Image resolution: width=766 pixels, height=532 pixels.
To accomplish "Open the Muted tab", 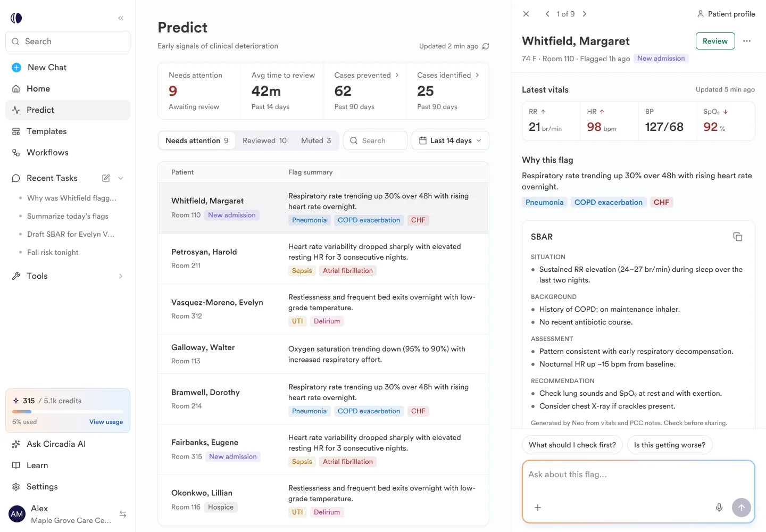I will click(316, 140).
